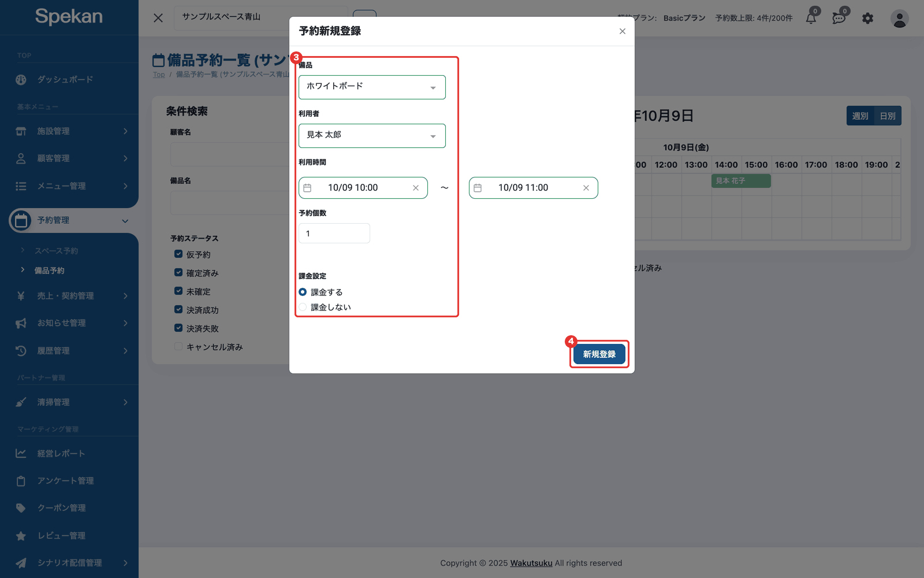Click the end time calendar icon

pyautogui.click(x=478, y=188)
